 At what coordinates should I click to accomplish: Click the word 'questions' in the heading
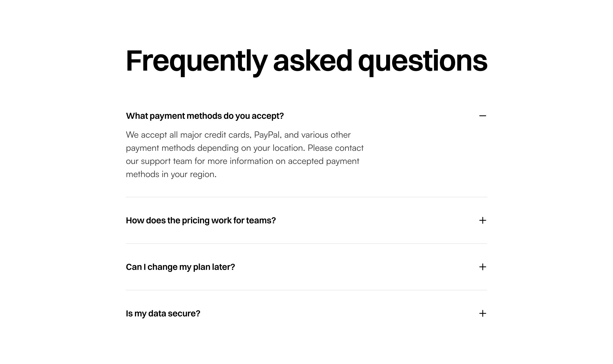423,62
